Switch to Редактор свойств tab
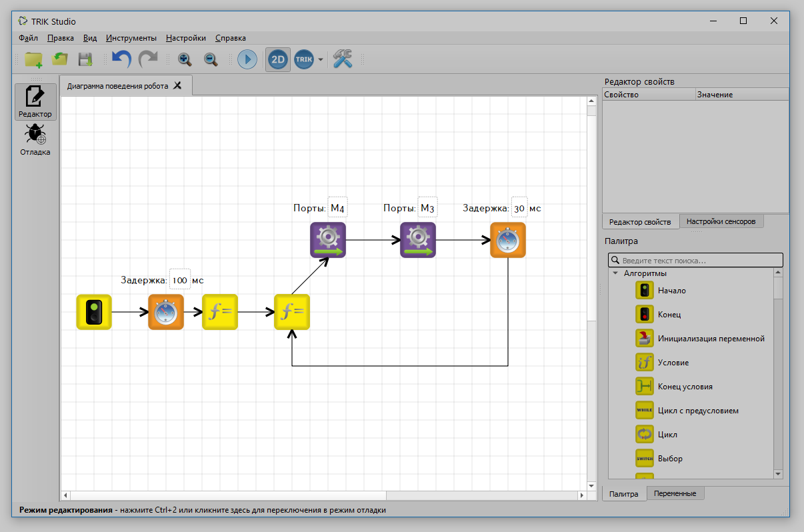Screen dimensions: 804x532 (640, 221)
